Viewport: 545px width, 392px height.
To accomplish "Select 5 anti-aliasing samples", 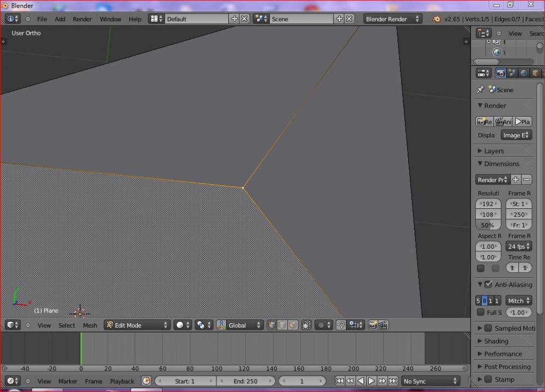I will coord(479,300).
